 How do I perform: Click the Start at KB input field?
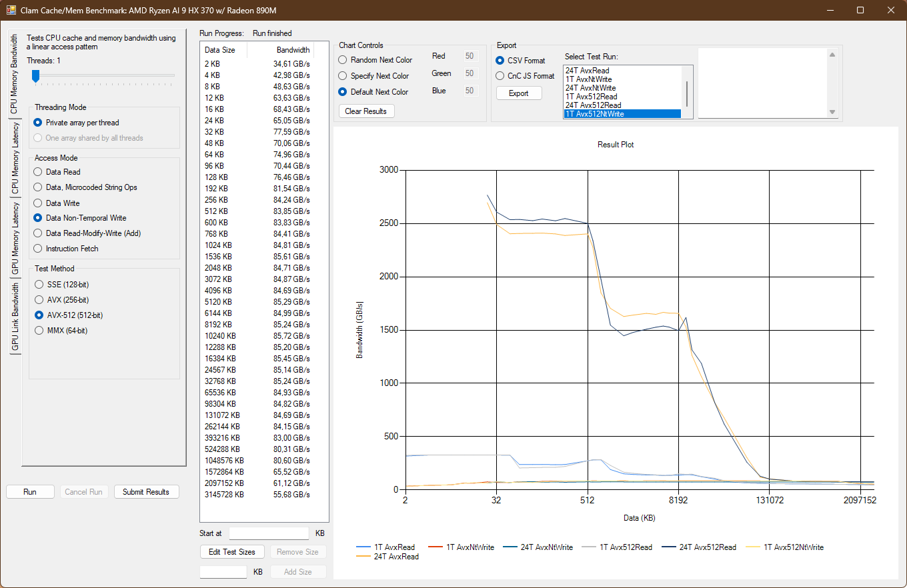coord(269,533)
